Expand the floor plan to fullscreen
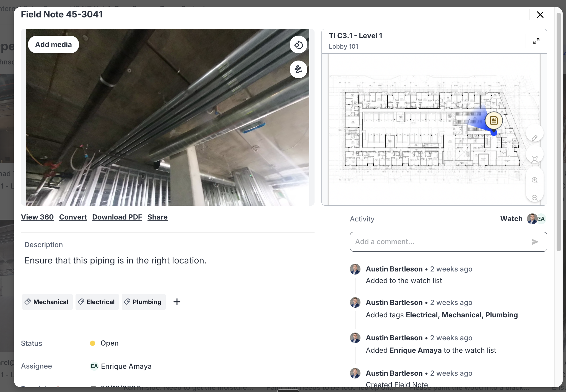Viewport: 566px width, 392px height. 536,41
